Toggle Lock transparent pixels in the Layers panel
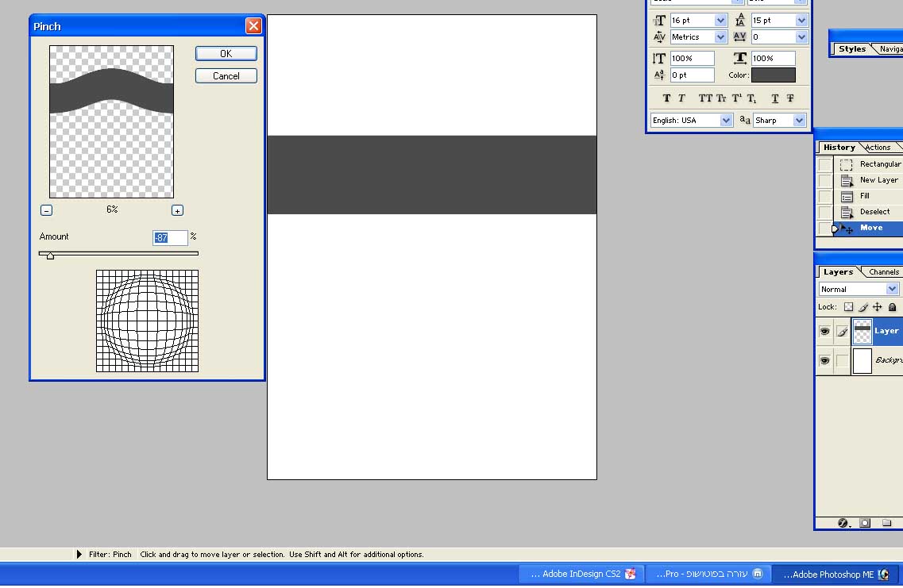 (x=848, y=307)
